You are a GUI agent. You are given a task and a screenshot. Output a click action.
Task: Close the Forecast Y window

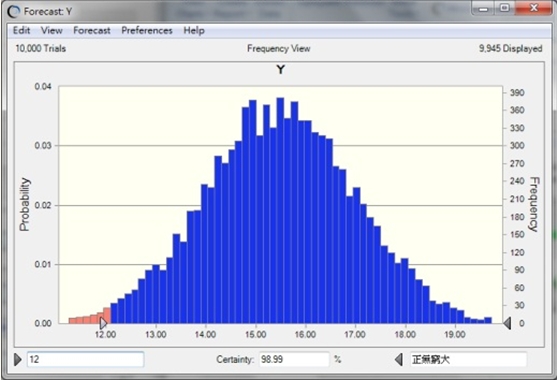click(x=533, y=8)
